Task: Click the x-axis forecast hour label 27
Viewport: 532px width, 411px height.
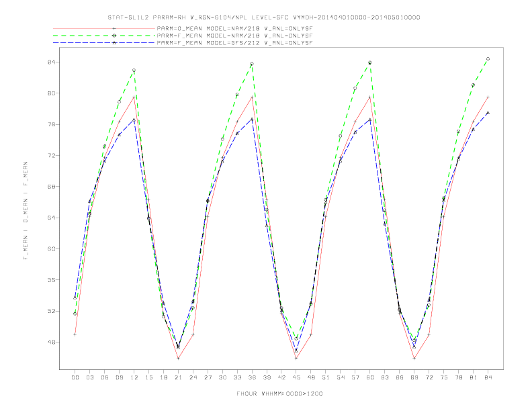Action: [x=208, y=377]
